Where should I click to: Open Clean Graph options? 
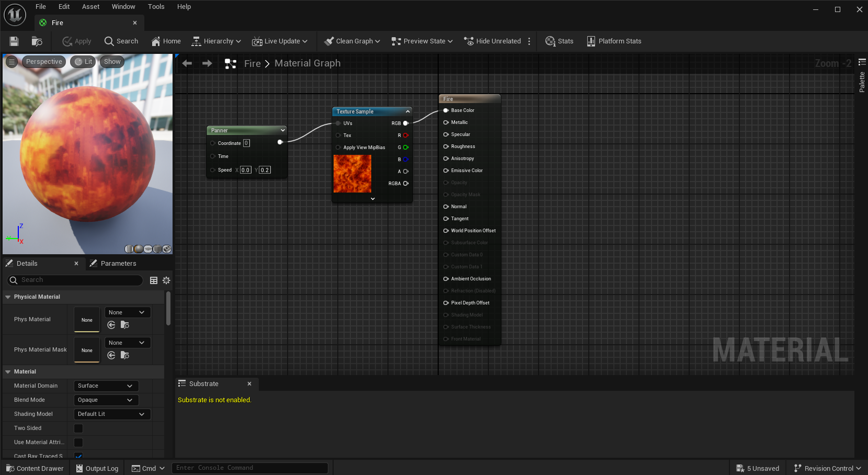click(352, 41)
